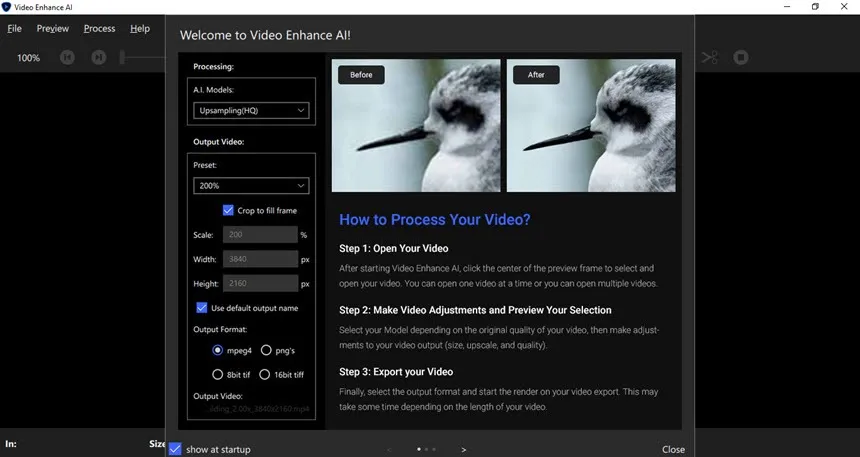Click the stop processing icon

click(x=741, y=57)
